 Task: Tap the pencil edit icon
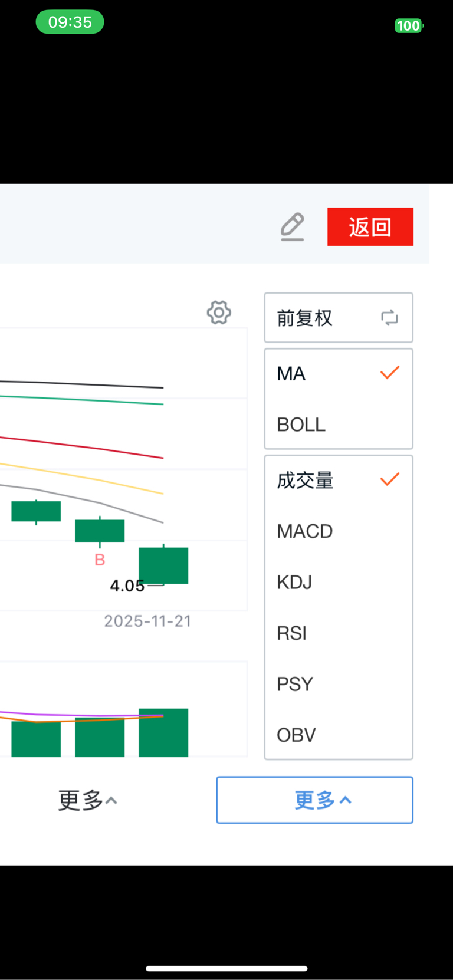[x=292, y=227]
